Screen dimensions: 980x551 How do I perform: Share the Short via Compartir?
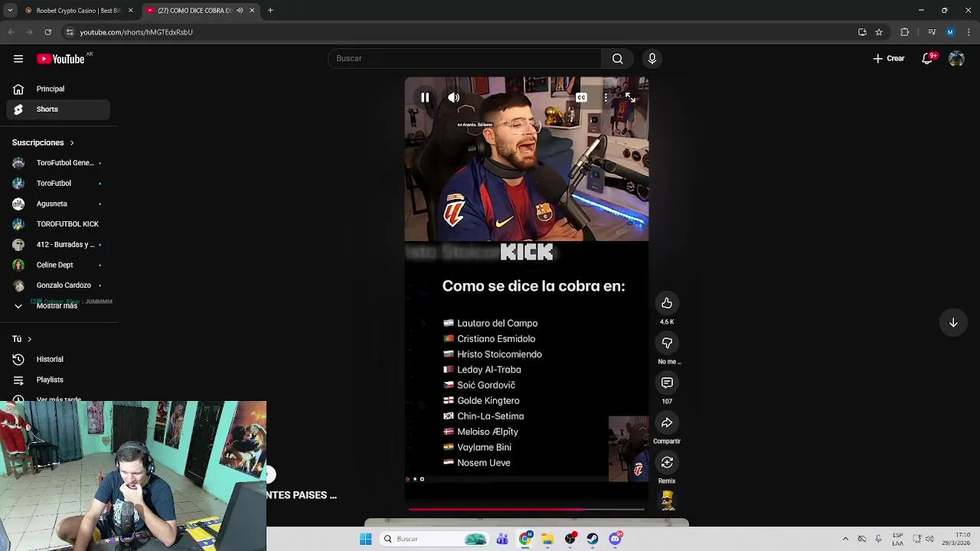tap(667, 422)
